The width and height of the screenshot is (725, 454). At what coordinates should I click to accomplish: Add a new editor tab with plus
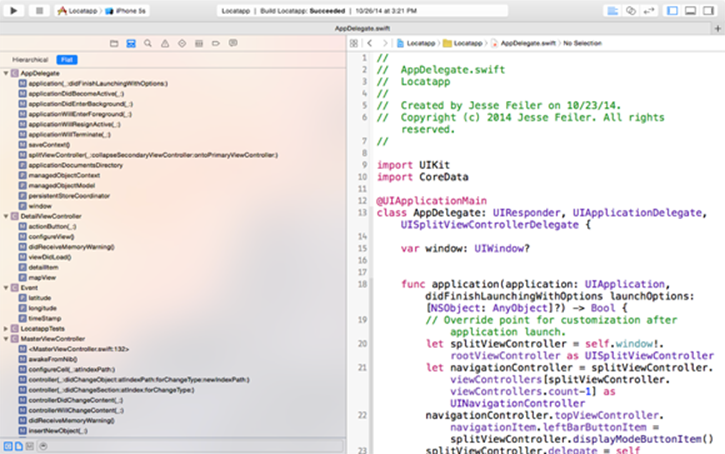(x=718, y=29)
